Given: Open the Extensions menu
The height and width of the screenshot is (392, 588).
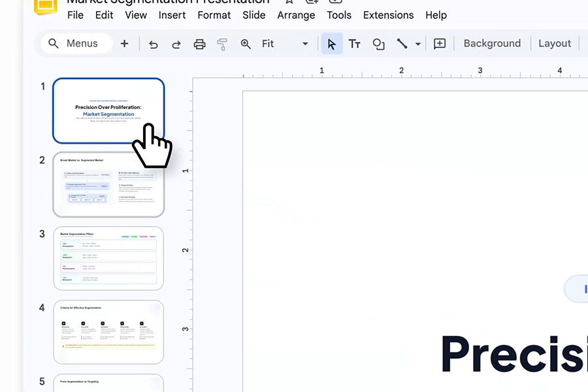Looking at the screenshot, I should pos(389,15).
